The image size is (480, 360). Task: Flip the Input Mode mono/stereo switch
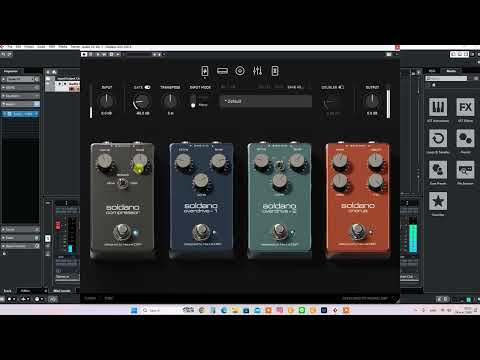coord(193,101)
